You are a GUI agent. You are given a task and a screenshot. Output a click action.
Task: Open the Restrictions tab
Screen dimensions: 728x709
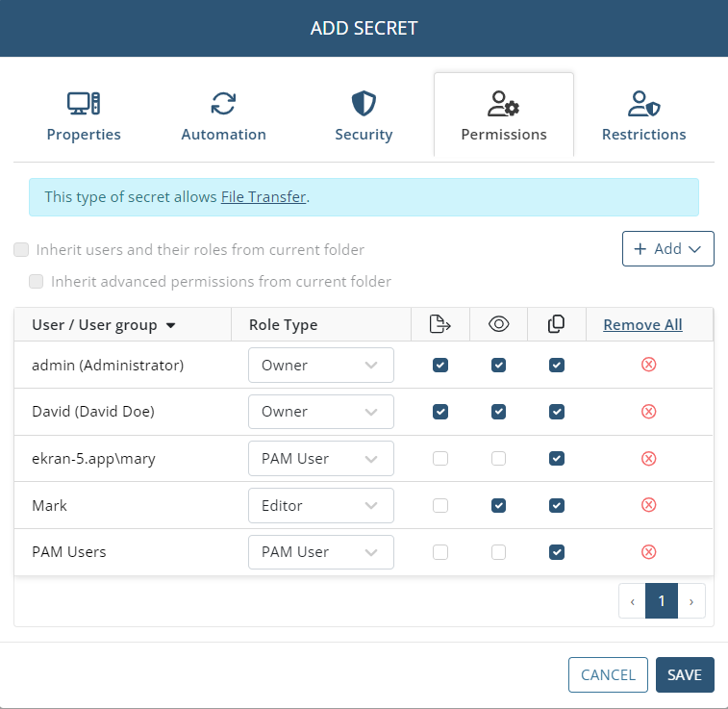[643, 117]
